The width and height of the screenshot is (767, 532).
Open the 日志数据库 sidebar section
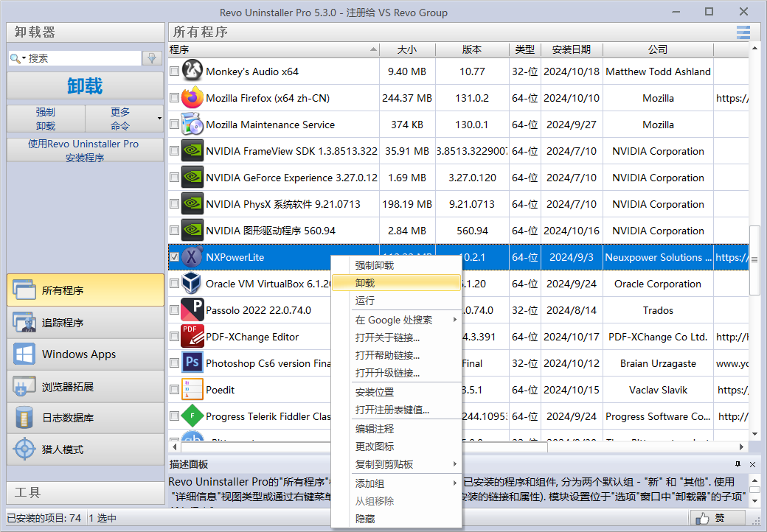tap(86, 418)
